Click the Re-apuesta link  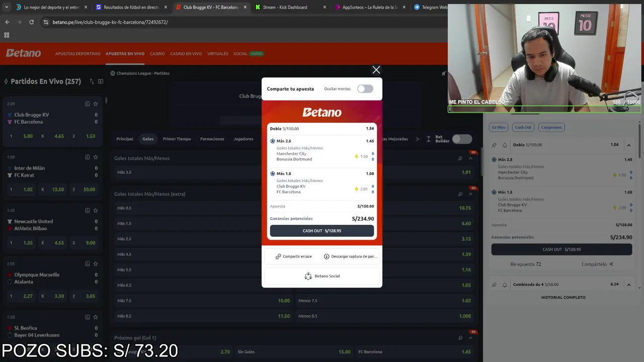[x=526, y=264]
